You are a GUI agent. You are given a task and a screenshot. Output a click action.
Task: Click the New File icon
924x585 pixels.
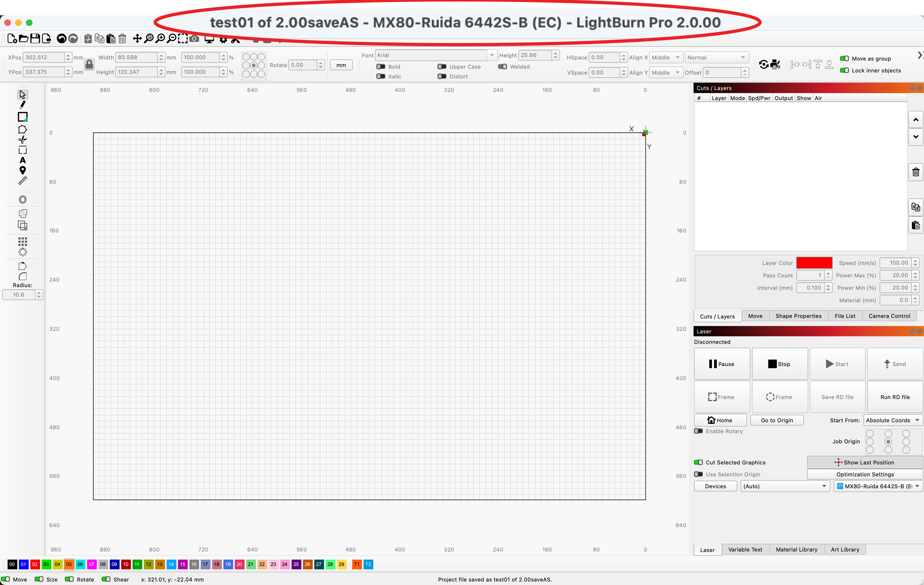(x=12, y=38)
